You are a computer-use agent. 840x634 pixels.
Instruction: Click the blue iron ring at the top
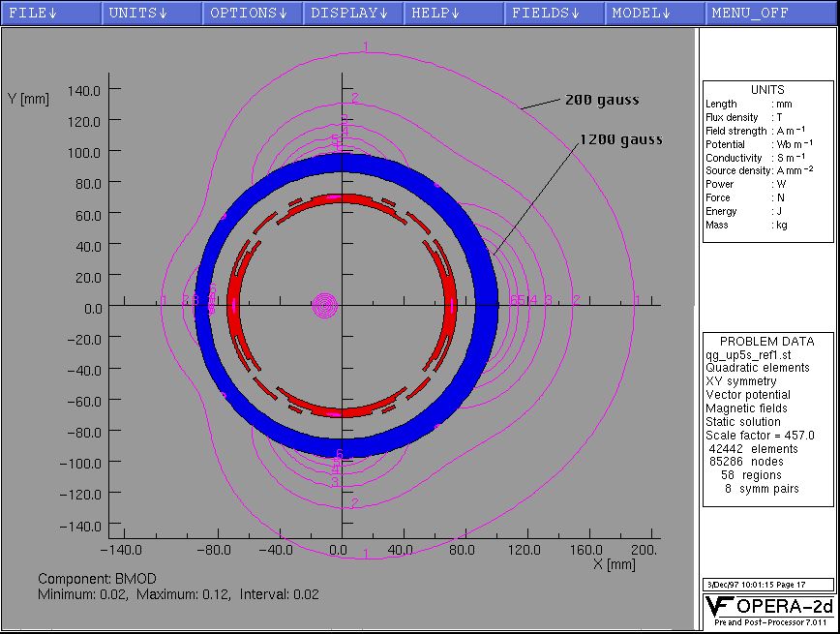click(343, 163)
